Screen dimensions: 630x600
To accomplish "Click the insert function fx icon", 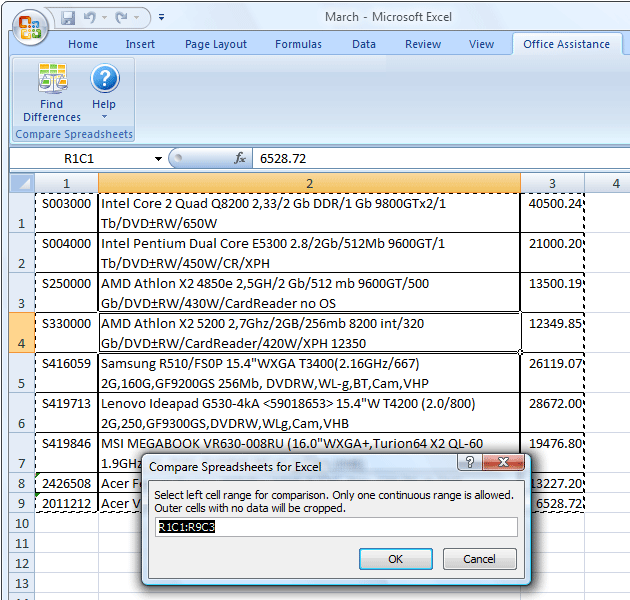I will pyautogui.click(x=240, y=158).
